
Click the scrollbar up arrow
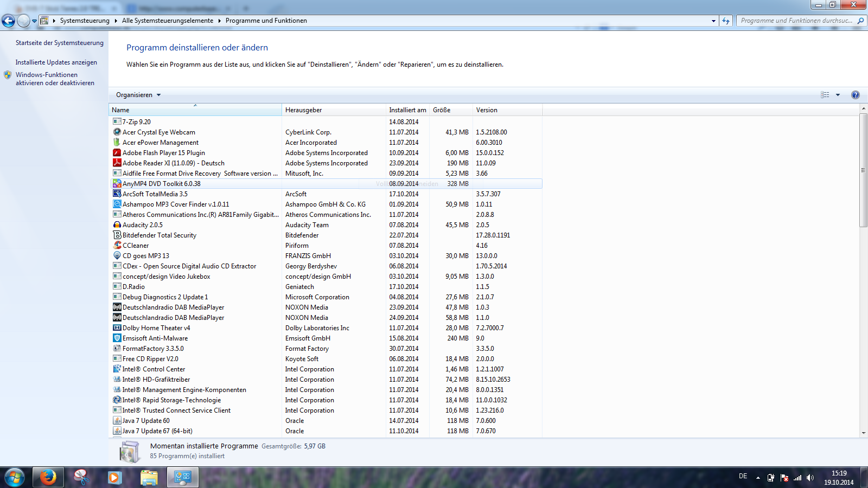(x=863, y=109)
